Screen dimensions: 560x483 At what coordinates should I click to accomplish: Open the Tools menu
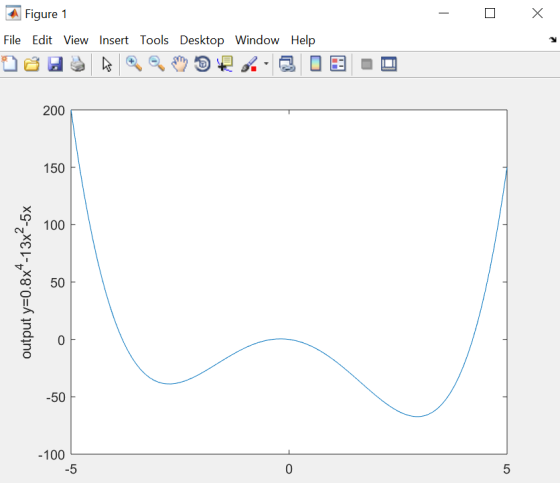click(x=154, y=40)
